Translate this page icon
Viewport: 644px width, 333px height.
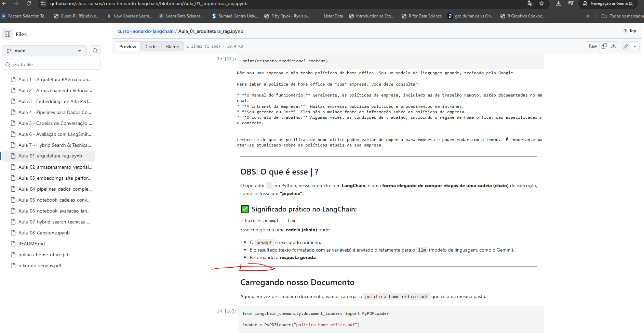click(x=531, y=3)
